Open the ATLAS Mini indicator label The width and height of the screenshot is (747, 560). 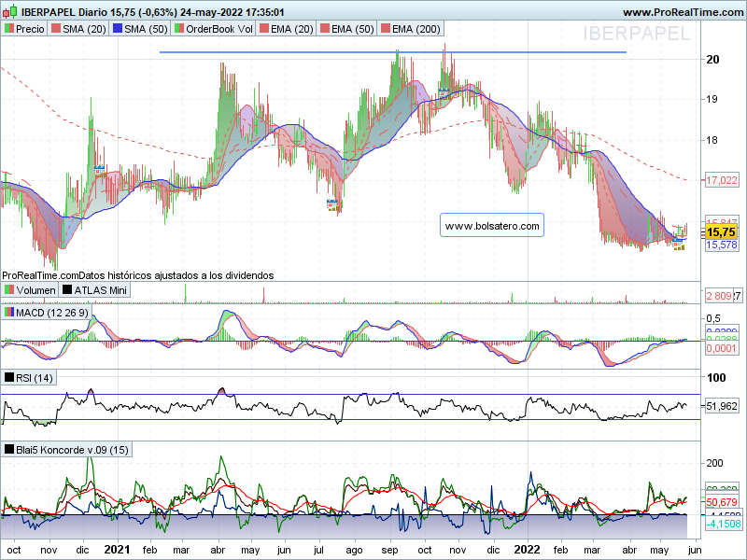95,290
